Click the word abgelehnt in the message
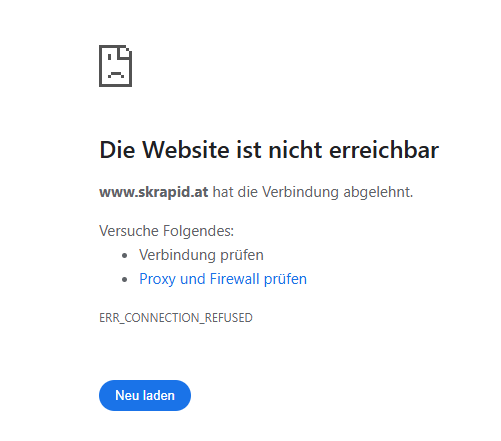The image size is (501, 441). click(x=378, y=192)
